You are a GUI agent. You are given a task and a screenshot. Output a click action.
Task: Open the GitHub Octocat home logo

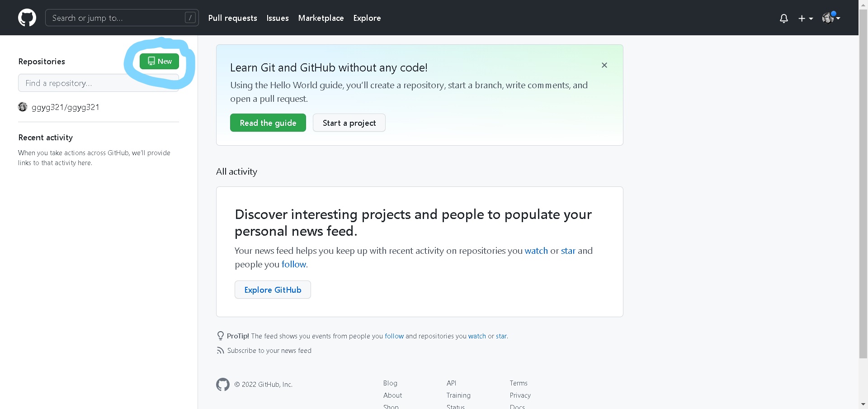pos(27,18)
